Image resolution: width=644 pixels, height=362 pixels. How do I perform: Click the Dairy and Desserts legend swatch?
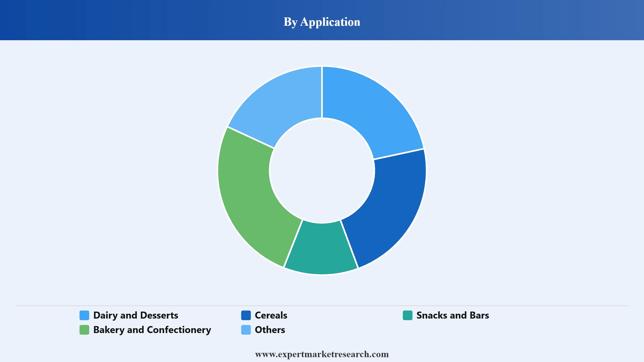point(84,315)
